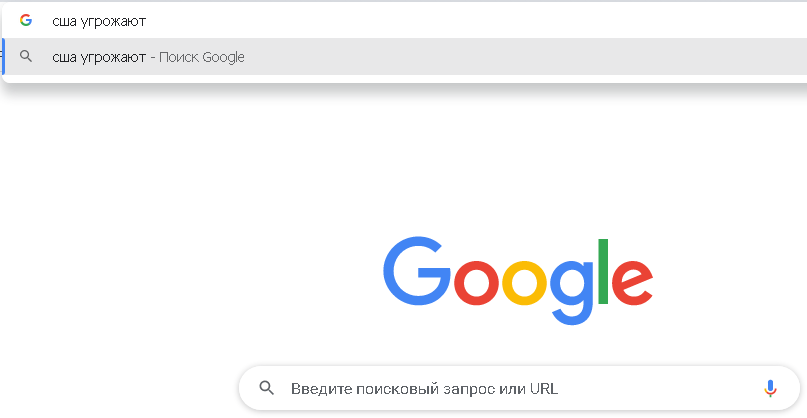
Task: Focus the "Введите поисковый запрос или URL" field
Action: [519, 388]
